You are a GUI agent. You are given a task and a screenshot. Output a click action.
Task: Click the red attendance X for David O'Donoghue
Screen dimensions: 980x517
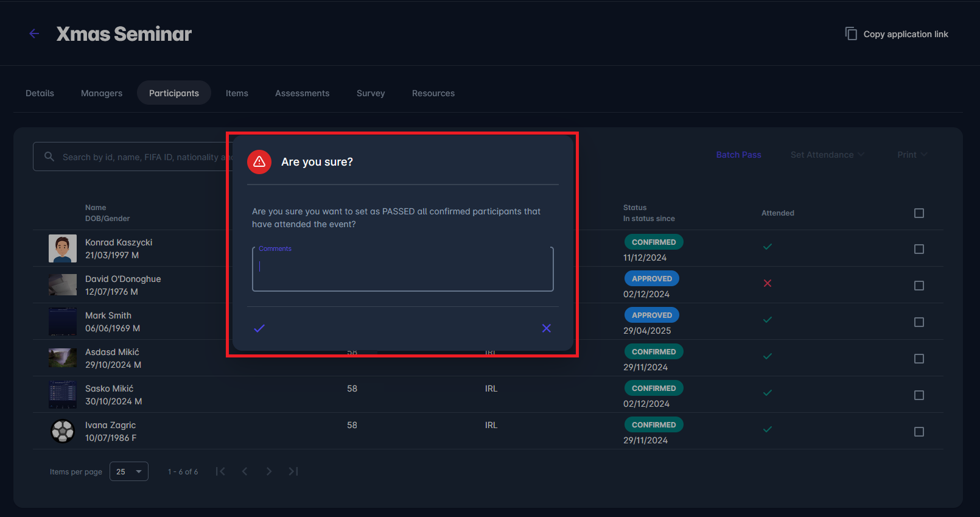[x=768, y=283]
